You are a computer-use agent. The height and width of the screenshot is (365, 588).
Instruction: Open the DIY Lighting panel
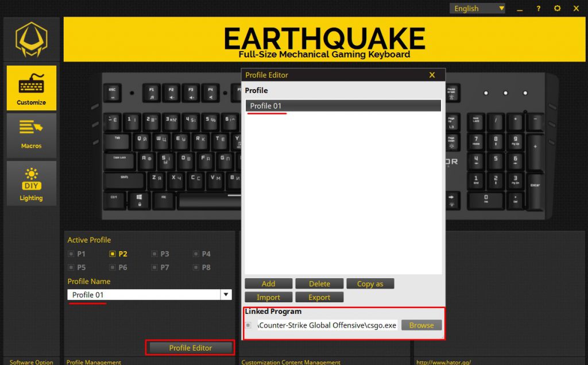pyautogui.click(x=31, y=183)
